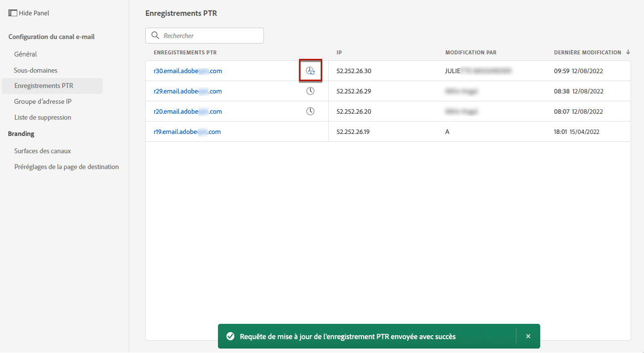Click in the Rechercher search field

[205, 36]
